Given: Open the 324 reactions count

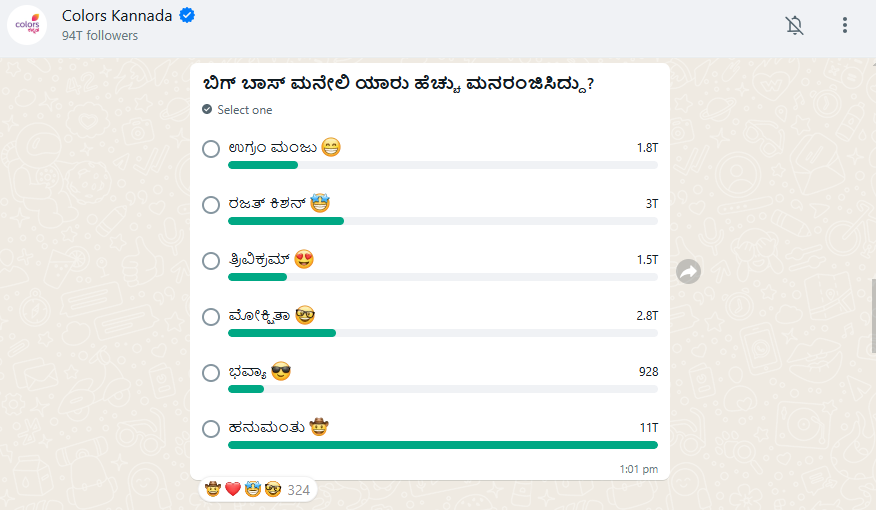Looking at the screenshot, I should pyautogui.click(x=298, y=490).
